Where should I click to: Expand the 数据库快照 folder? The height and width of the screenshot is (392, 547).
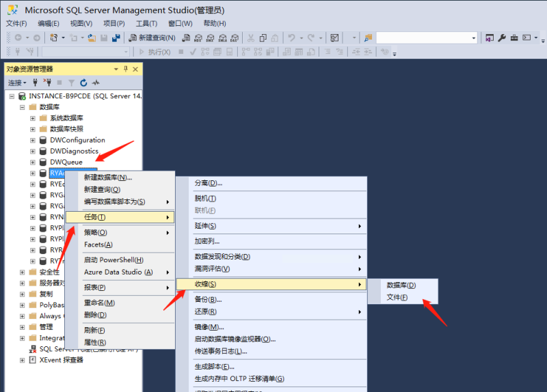coord(33,129)
